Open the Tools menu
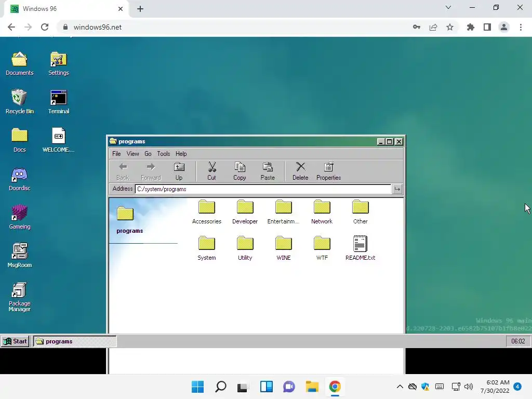532x399 pixels. (163, 154)
